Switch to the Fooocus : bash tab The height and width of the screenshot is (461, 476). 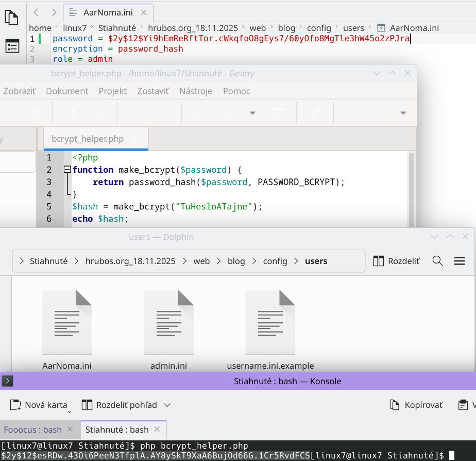click(33, 430)
